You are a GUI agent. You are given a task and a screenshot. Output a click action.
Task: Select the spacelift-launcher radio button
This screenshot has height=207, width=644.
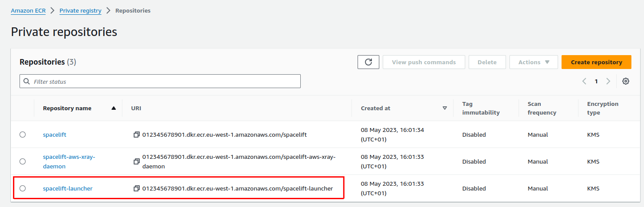(23, 188)
